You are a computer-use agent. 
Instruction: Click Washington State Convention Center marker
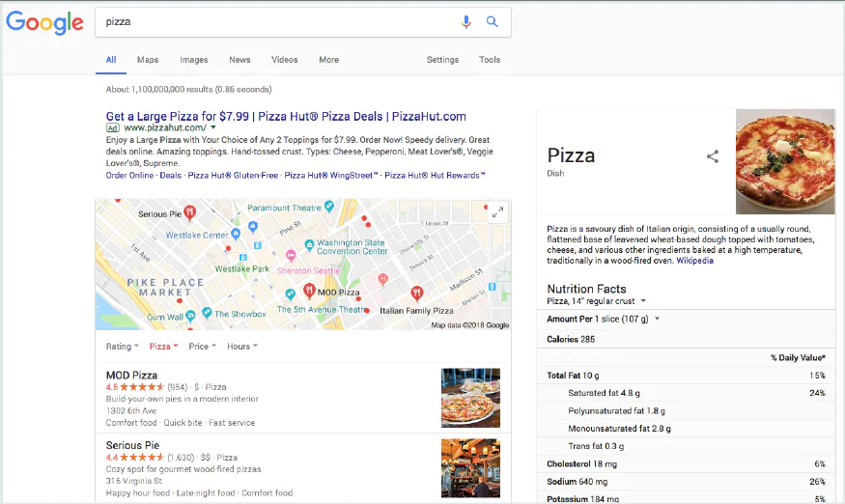309,245
